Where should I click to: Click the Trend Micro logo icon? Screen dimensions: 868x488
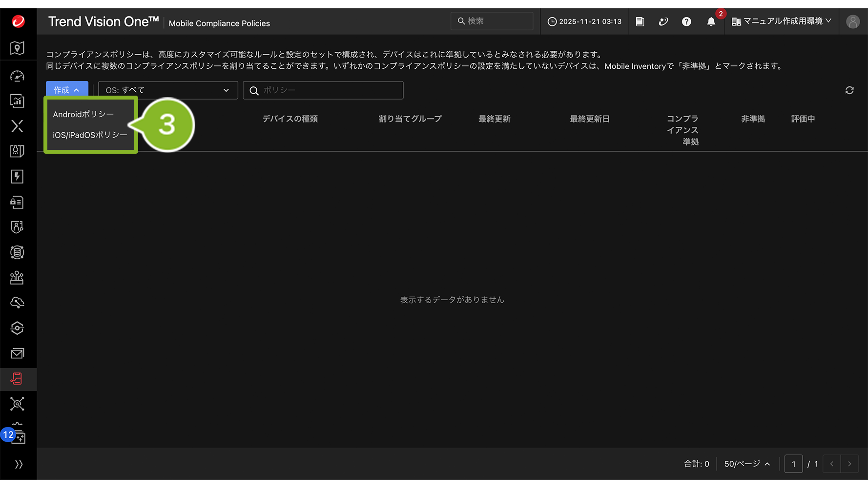pos(18,21)
